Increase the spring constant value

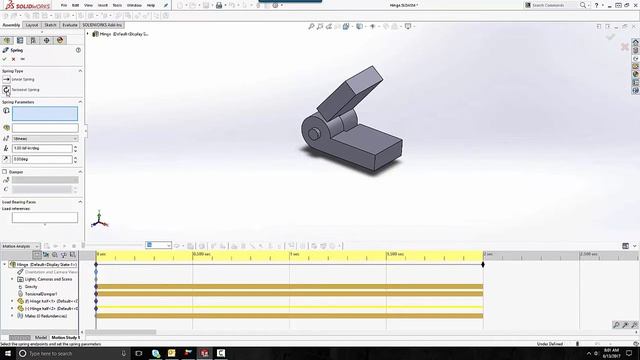click(x=76, y=147)
